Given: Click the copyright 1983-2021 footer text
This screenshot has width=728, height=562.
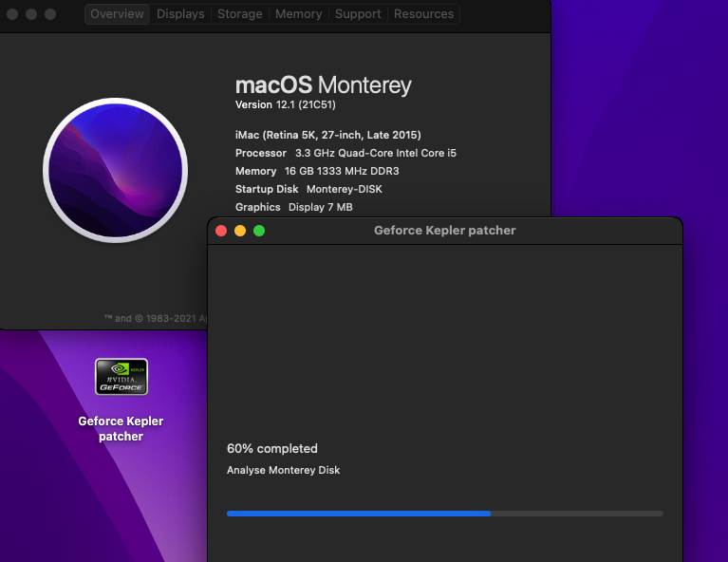Looking at the screenshot, I should (x=156, y=318).
